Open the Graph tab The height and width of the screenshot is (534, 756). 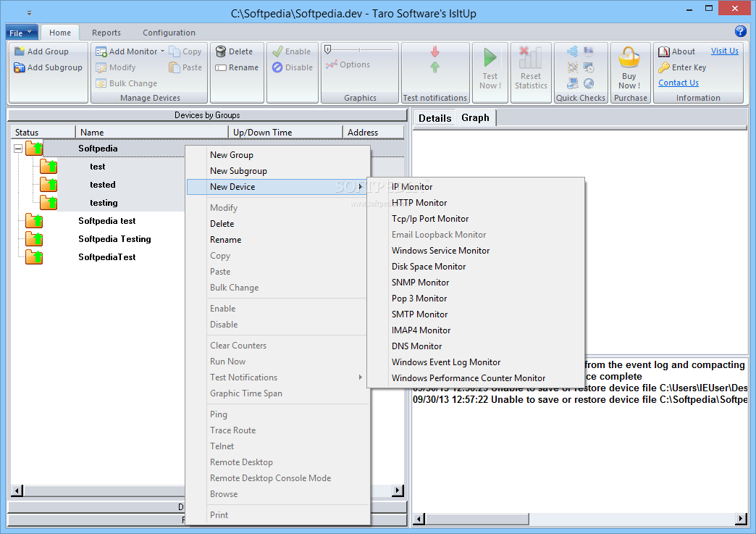[475, 117]
